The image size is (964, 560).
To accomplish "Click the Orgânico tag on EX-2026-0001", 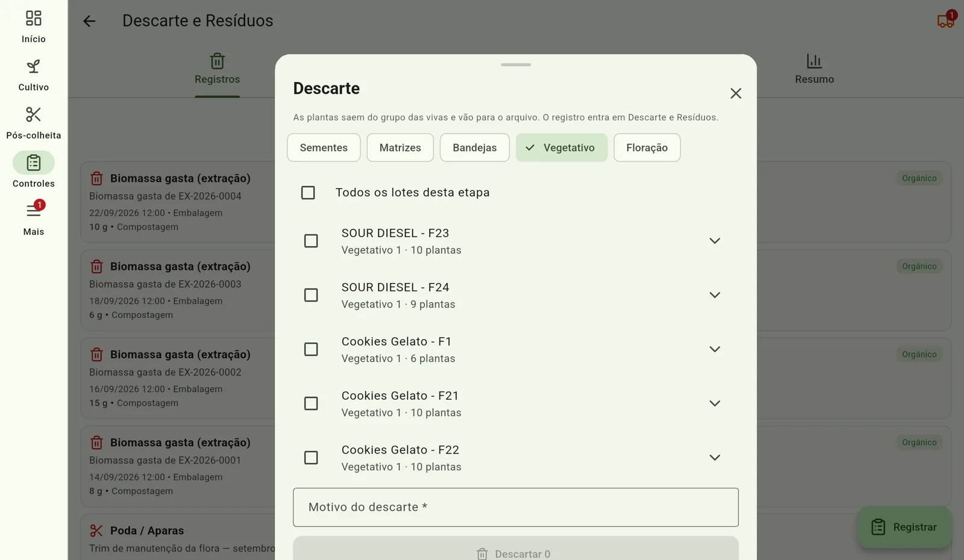I will pos(919,443).
